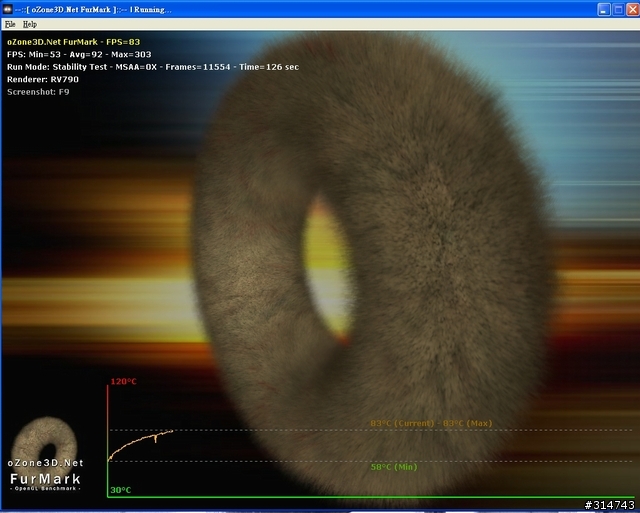Click the '83°C (Current) - 83°C (Max)' label
Viewport: 640px width, 513px height.
point(431,423)
